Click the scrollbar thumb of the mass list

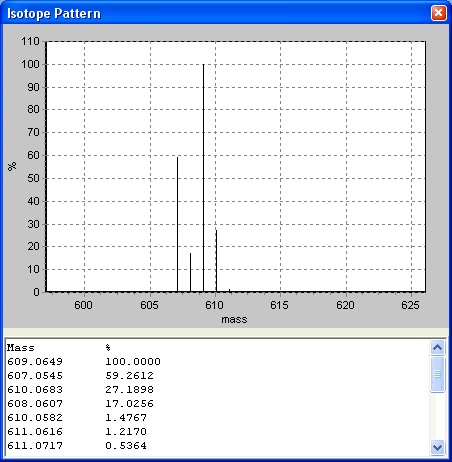click(x=437, y=374)
